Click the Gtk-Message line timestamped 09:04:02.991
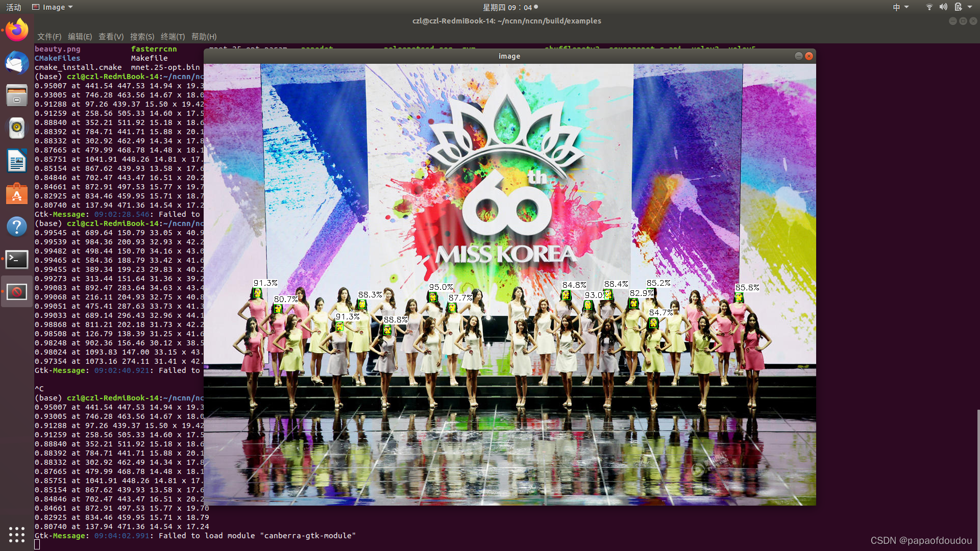The height and width of the screenshot is (551, 980). point(195,536)
